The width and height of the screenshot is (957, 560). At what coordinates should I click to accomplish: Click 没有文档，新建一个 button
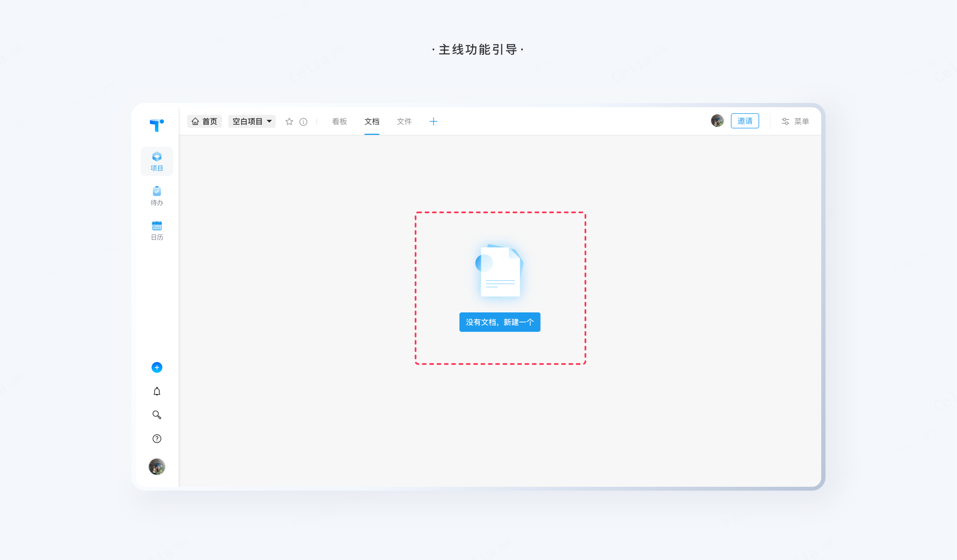500,322
